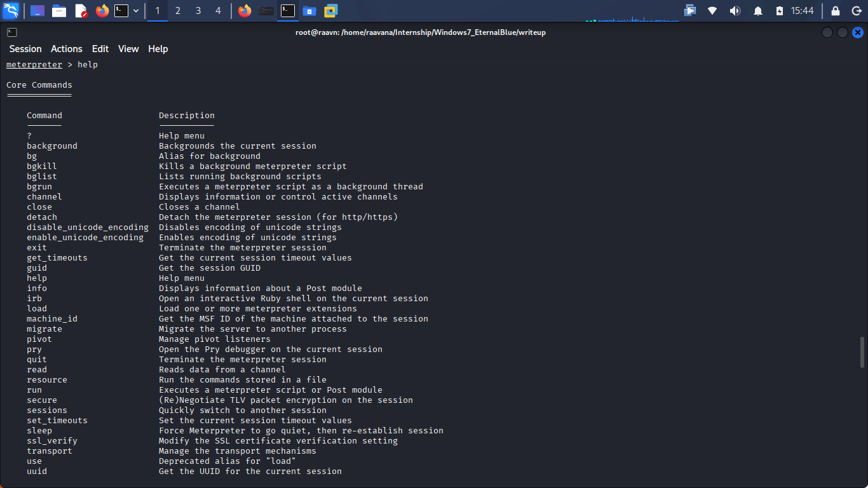Expand the terminal launcher dropdown arrow
The height and width of the screenshot is (488, 868).
click(x=136, y=11)
